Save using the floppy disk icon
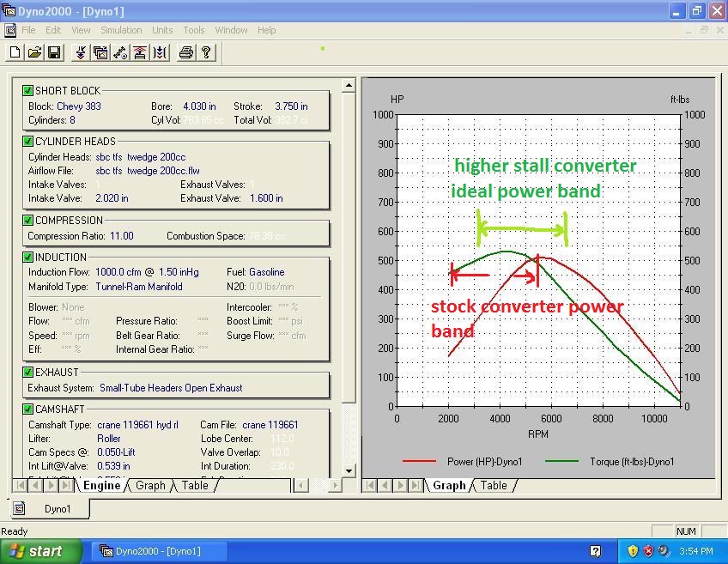728x564 pixels. (x=53, y=53)
